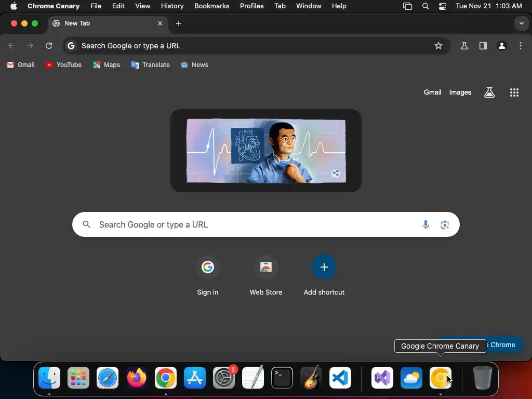Click the Gmail link on the page
This screenshot has width=532, height=399.
click(432, 92)
